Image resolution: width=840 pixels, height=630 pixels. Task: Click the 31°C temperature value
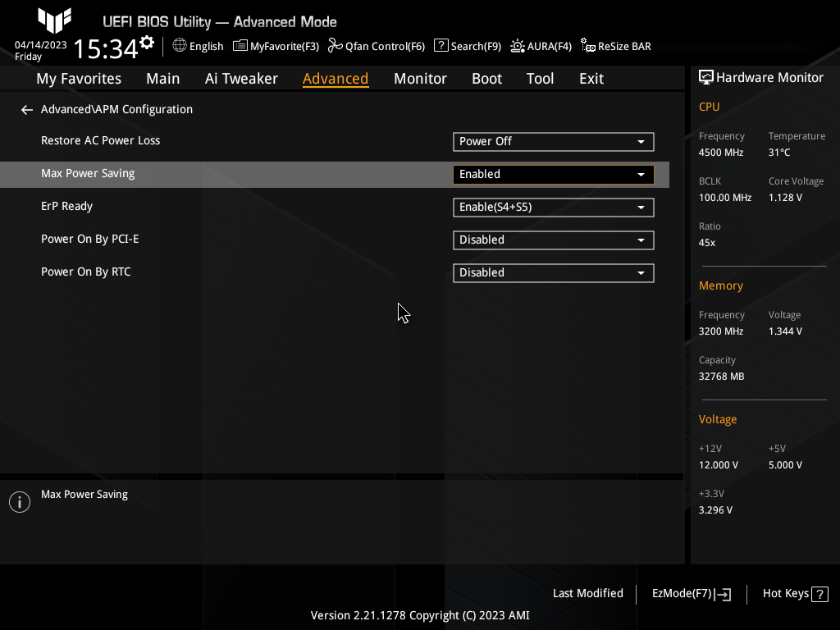[779, 153]
